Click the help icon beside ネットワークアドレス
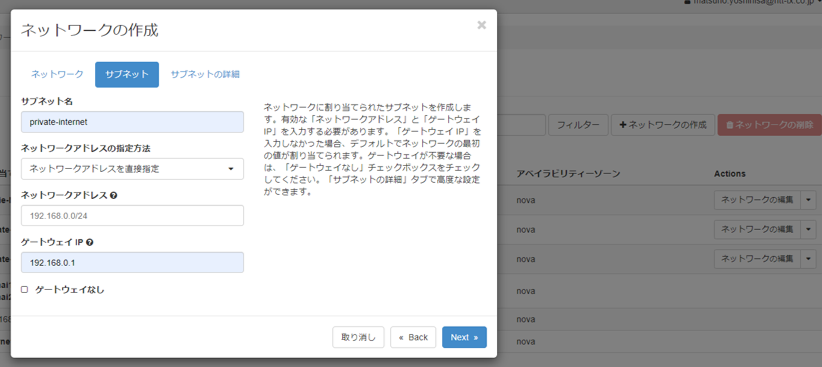The image size is (822, 367). [x=114, y=195]
